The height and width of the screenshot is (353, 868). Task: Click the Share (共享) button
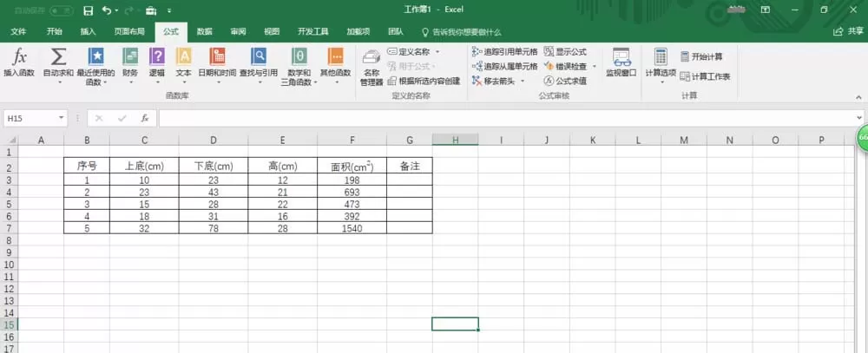click(848, 32)
